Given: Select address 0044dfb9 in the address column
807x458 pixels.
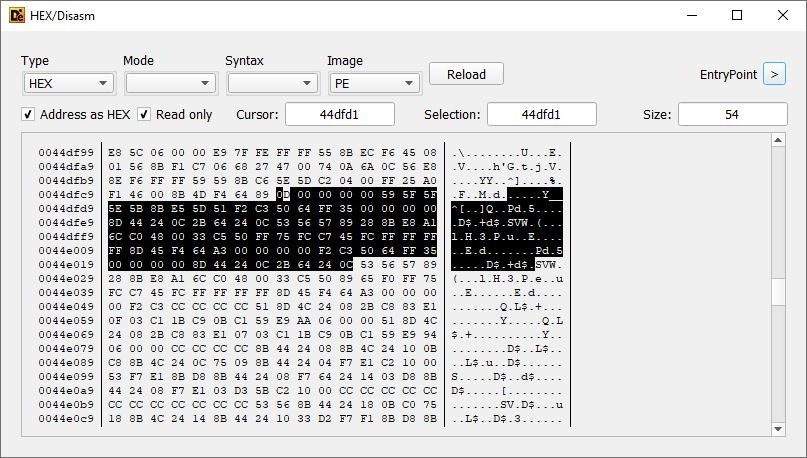Looking at the screenshot, I should [66, 181].
